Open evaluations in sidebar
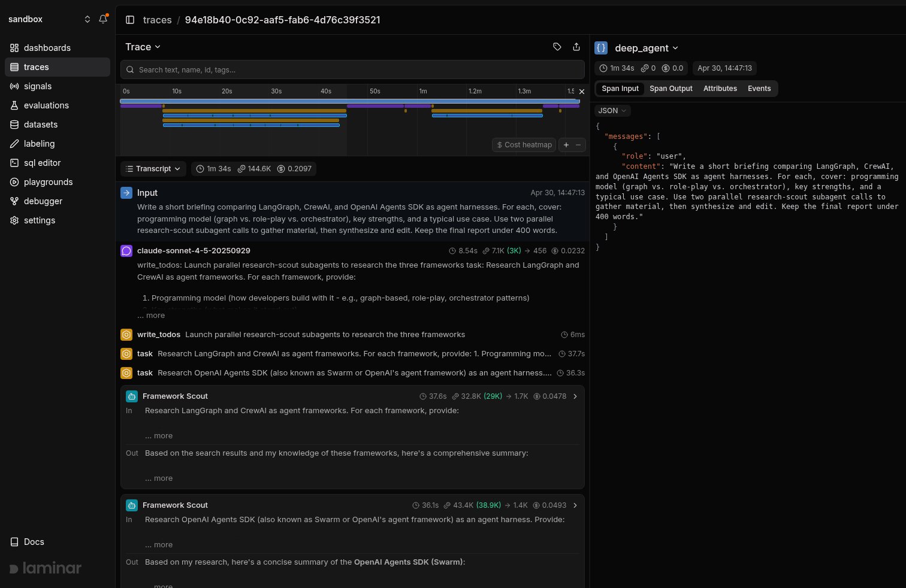906x588 pixels. (58, 105)
